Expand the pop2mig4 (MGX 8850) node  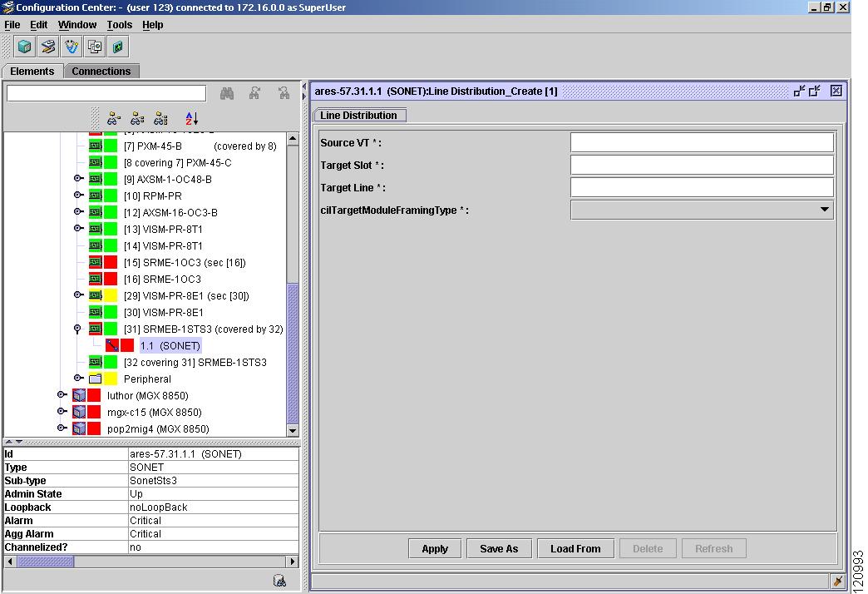point(62,428)
